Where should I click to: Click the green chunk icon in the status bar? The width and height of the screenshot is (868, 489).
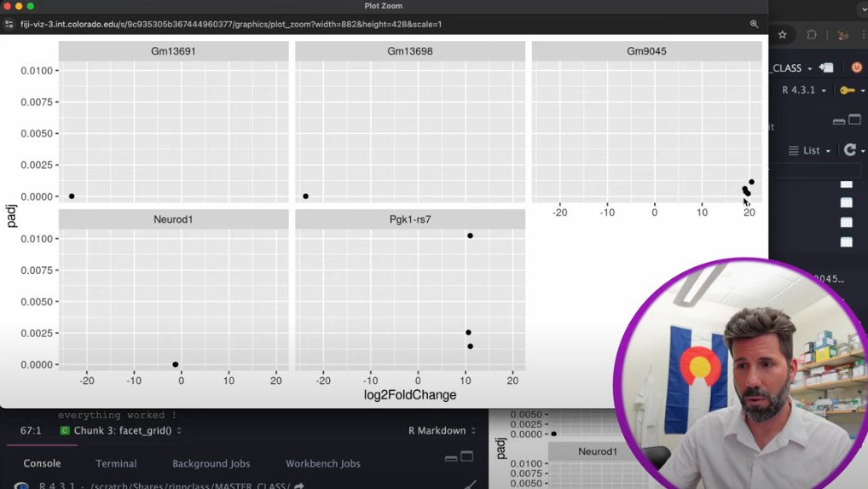click(x=65, y=430)
